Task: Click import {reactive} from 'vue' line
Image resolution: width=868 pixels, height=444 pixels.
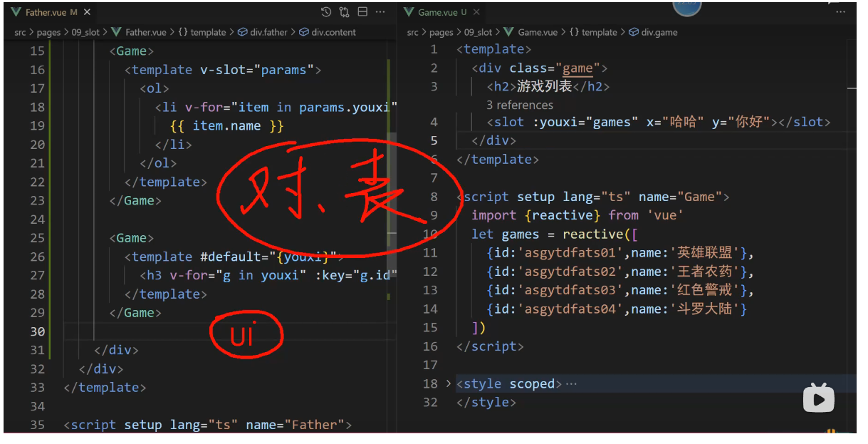Action: (578, 215)
